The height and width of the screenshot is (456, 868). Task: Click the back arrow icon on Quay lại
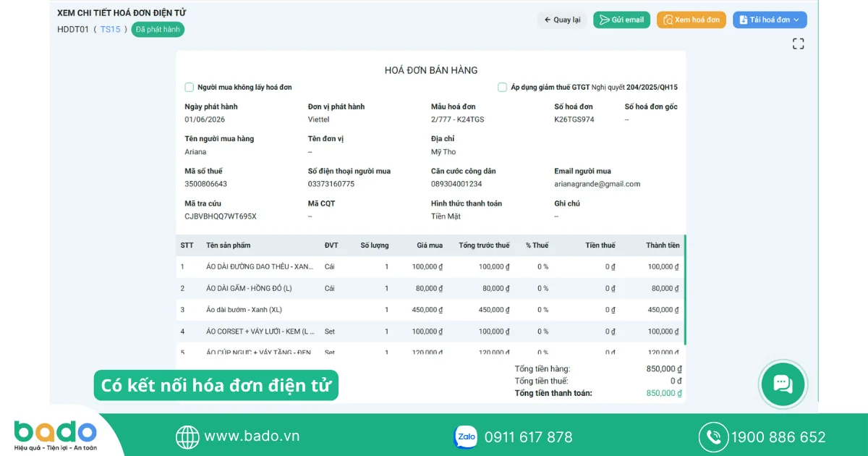[x=548, y=20]
